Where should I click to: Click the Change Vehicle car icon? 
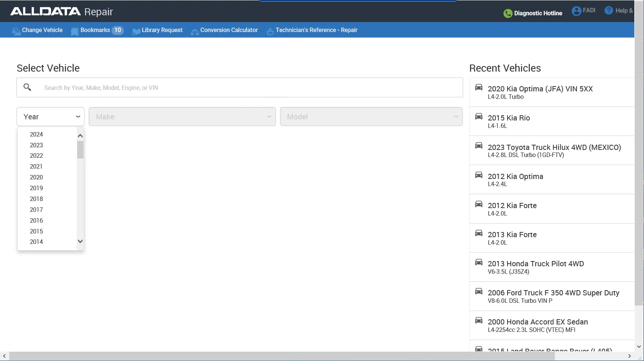[16, 32]
